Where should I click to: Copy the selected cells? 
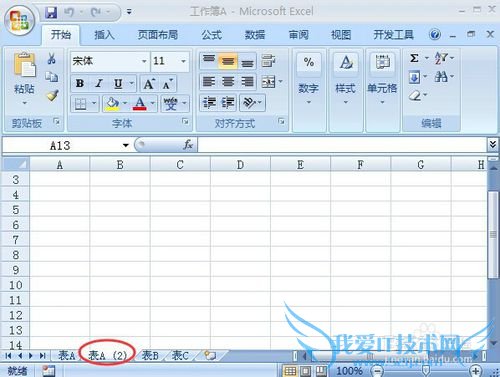click(x=51, y=77)
